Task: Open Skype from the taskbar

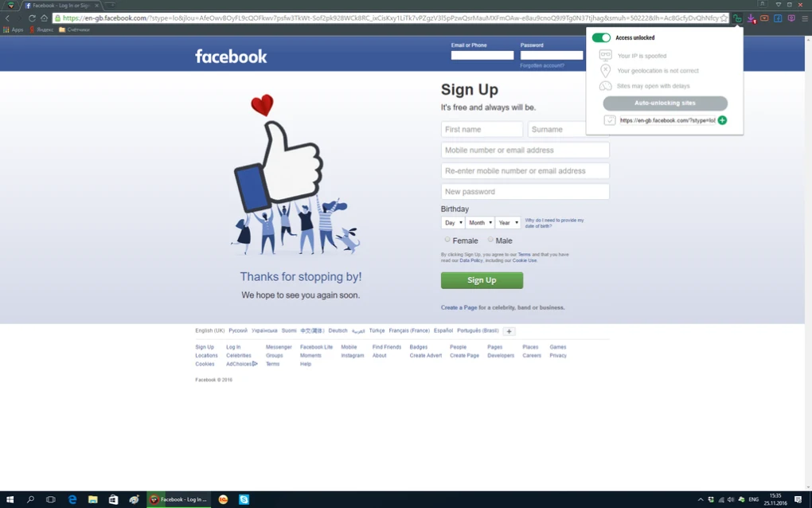Action: [243, 499]
